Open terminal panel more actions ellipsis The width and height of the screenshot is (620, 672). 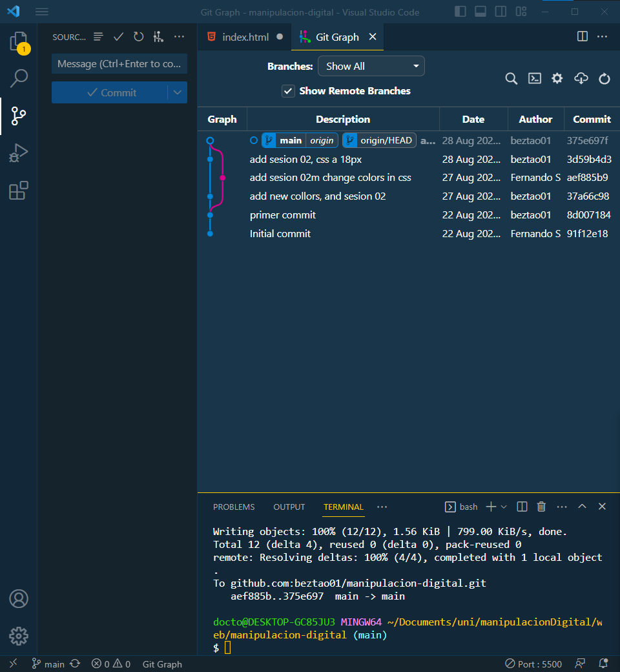click(562, 507)
